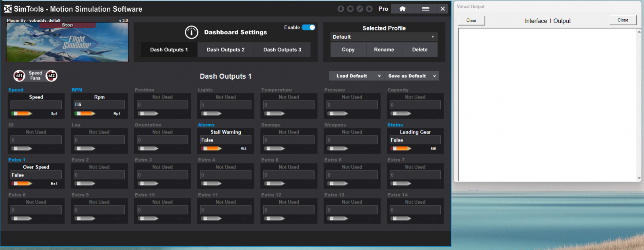Click Close in the Virtual Output window
The image size is (644, 250).
pyautogui.click(x=623, y=20)
